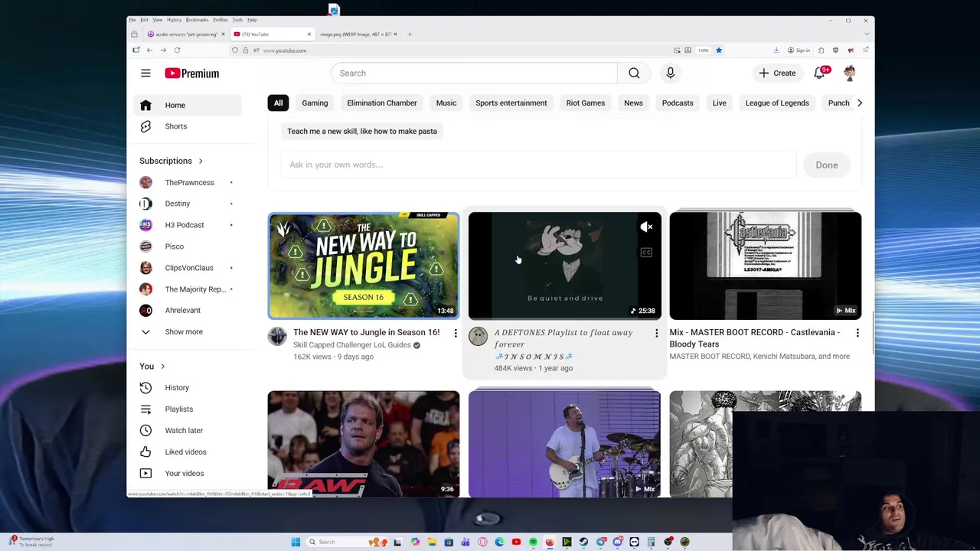Image resolution: width=980 pixels, height=551 pixels.
Task: Expand the You section
Action: tap(152, 367)
